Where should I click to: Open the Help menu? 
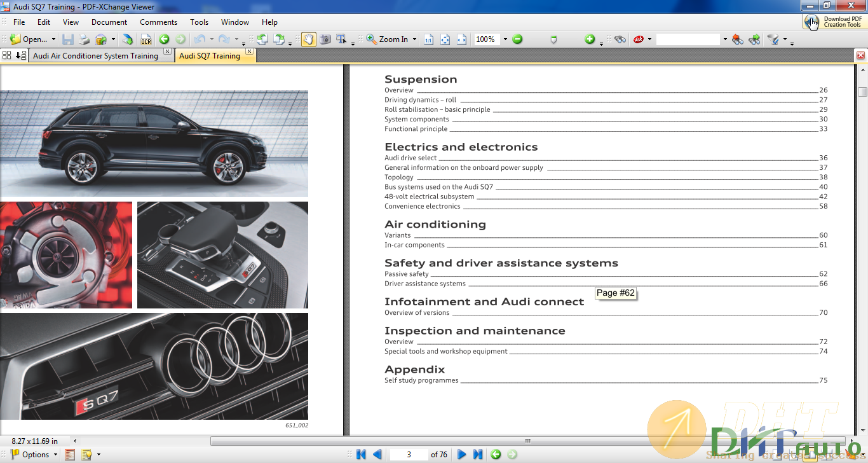[269, 22]
